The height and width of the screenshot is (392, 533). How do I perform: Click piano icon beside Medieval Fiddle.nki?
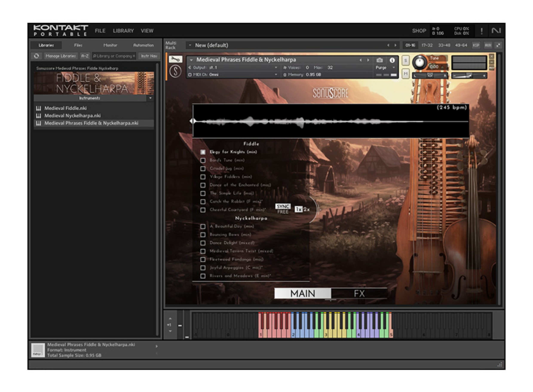pyautogui.click(x=38, y=109)
